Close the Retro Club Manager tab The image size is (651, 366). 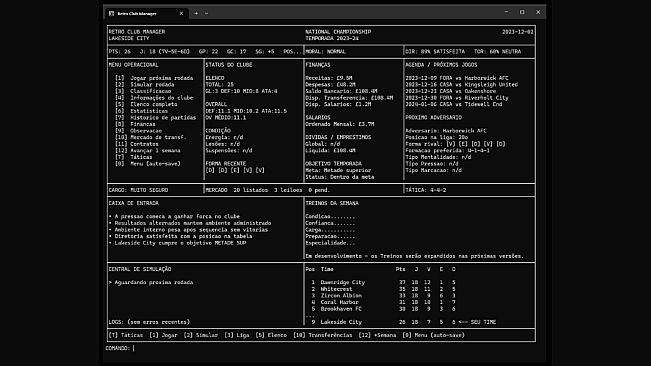coord(181,13)
